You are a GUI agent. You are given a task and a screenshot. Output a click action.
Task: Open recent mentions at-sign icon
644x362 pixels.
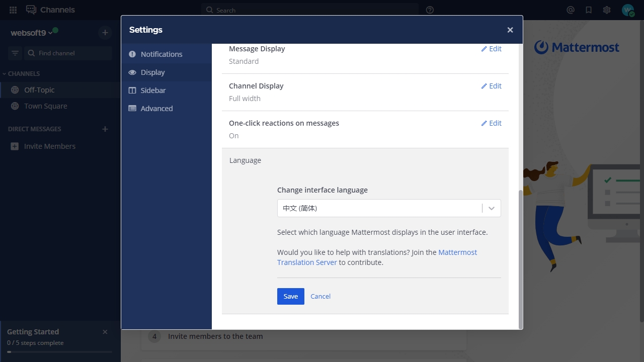570,10
